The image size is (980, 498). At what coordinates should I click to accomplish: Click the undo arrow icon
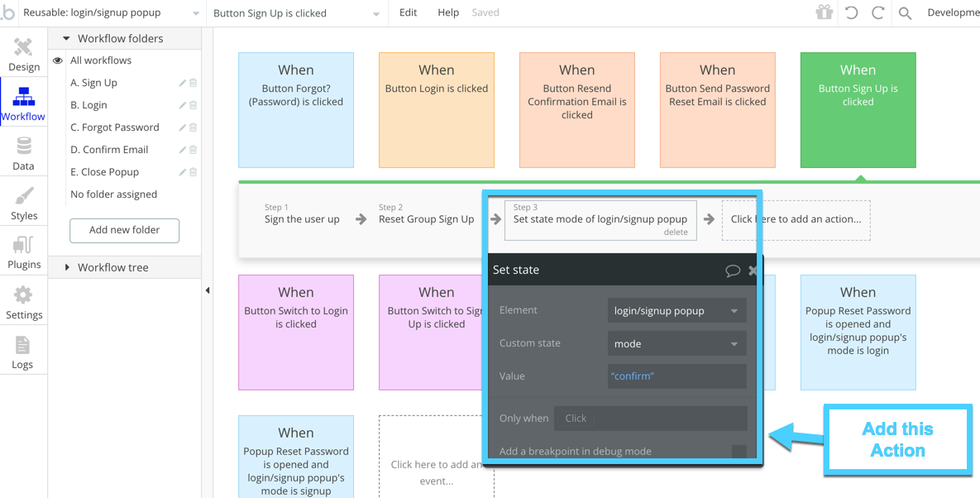851,12
